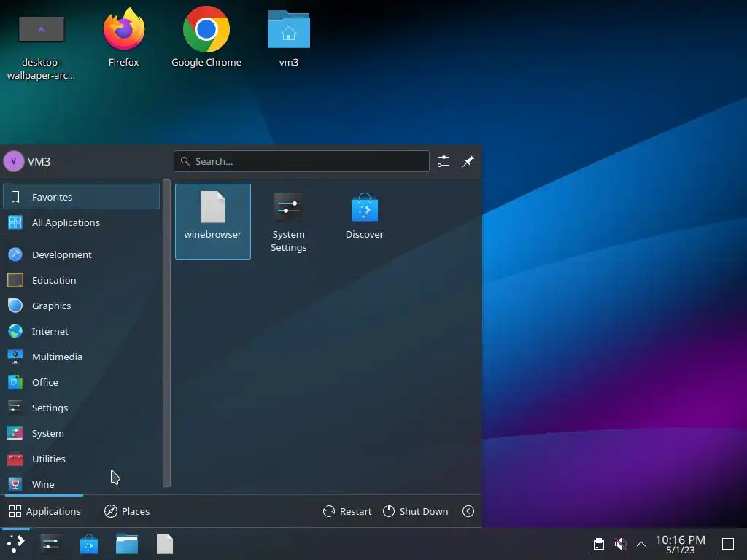The width and height of the screenshot is (747, 560).
Task: Click the category list scrollbar
Action: (x=166, y=333)
